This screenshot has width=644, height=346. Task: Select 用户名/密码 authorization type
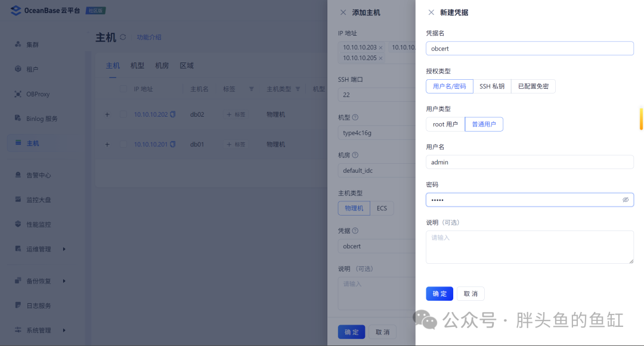pyautogui.click(x=450, y=86)
